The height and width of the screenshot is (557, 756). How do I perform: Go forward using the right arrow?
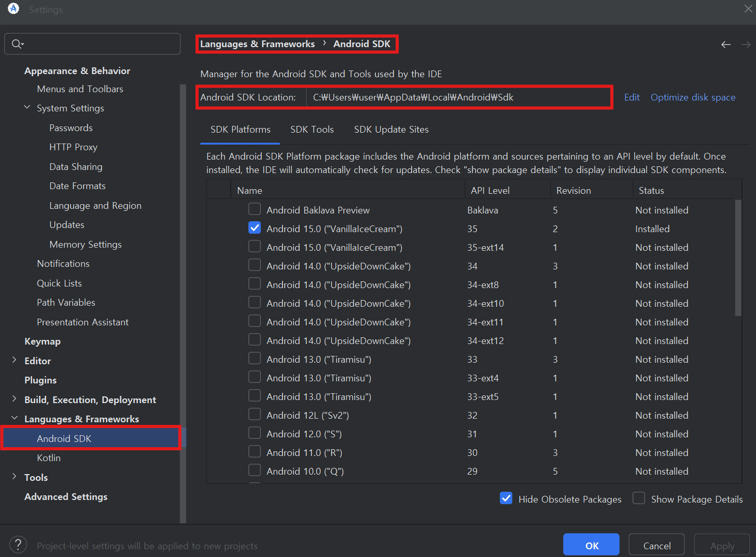[x=746, y=45]
